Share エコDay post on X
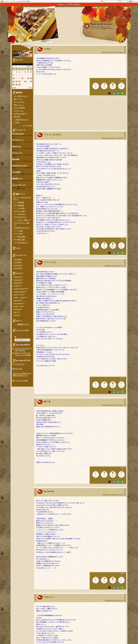This screenshot has width=138, height=644. tap(109, 93)
